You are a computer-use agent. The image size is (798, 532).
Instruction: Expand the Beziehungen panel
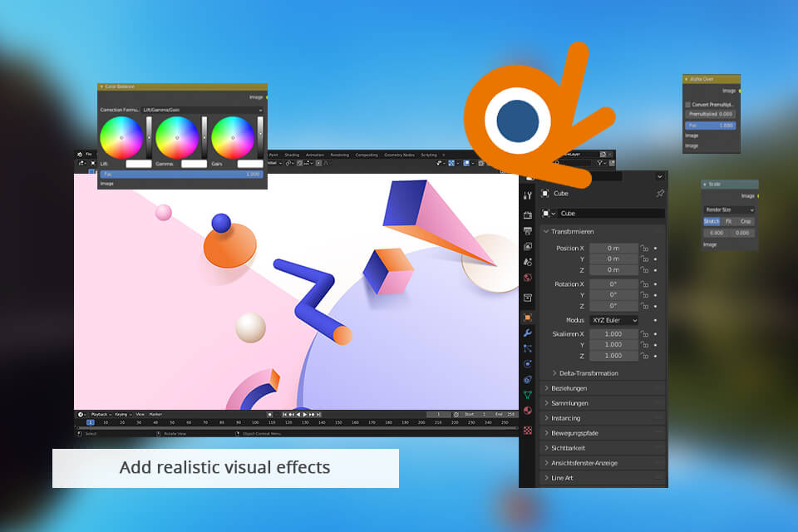point(602,388)
